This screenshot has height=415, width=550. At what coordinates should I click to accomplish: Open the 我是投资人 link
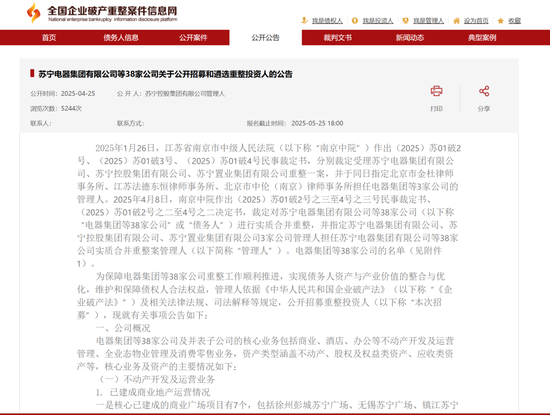click(x=378, y=21)
